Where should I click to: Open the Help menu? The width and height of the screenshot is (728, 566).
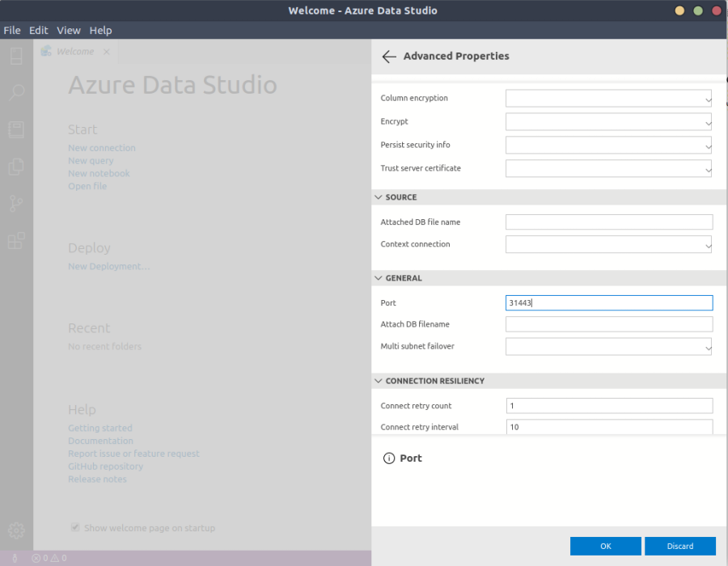tap(101, 31)
